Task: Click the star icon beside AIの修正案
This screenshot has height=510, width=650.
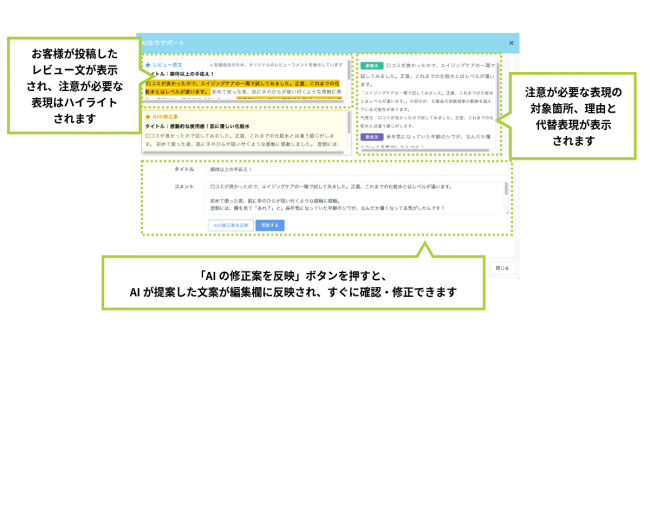Action: tap(148, 117)
